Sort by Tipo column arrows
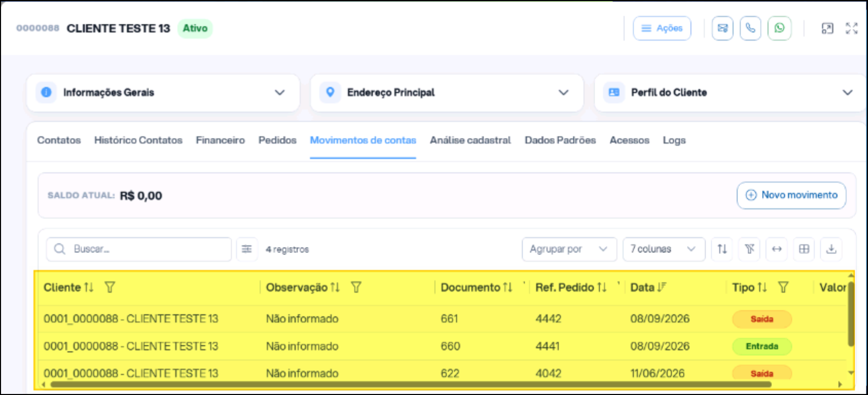Viewport: 868px width, 395px height. tap(762, 287)
